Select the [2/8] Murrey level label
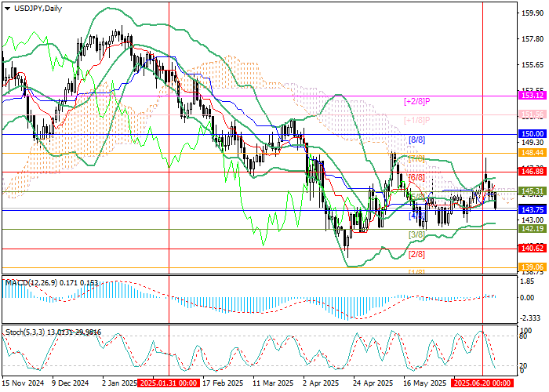549x392 pixels. [x=416, y=254]
